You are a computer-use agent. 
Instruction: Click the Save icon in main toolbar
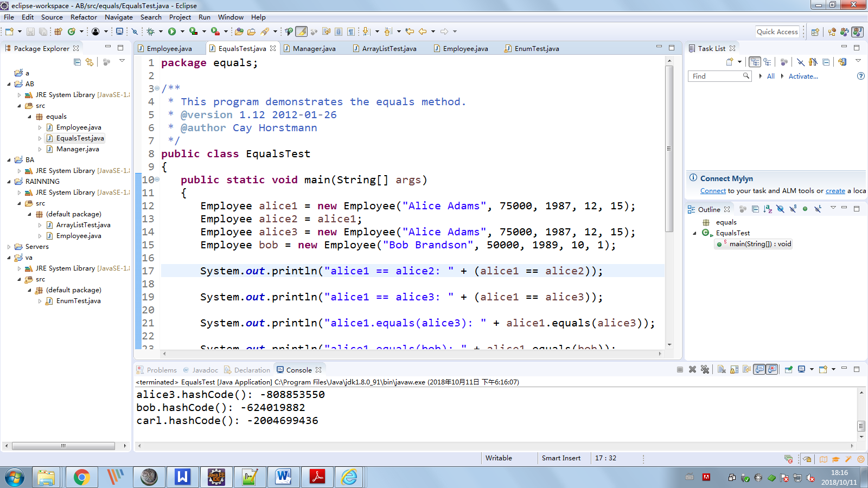pos(30,31)
